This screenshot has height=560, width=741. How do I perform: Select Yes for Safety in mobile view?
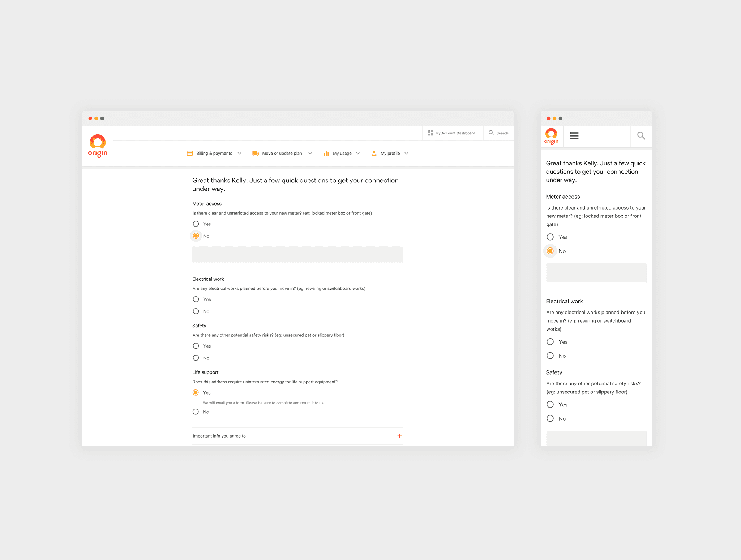pyautogui.click(x=550, y=405)
